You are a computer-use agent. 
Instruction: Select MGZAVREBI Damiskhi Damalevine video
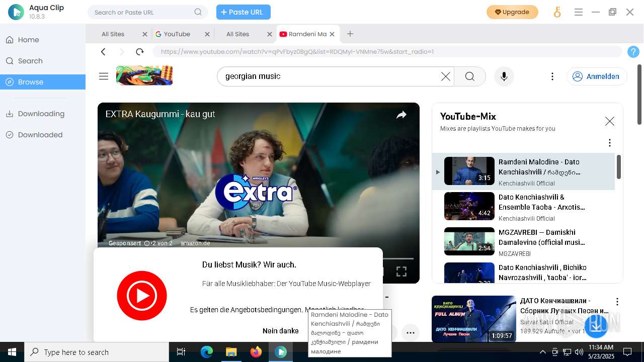pos(523,242)
